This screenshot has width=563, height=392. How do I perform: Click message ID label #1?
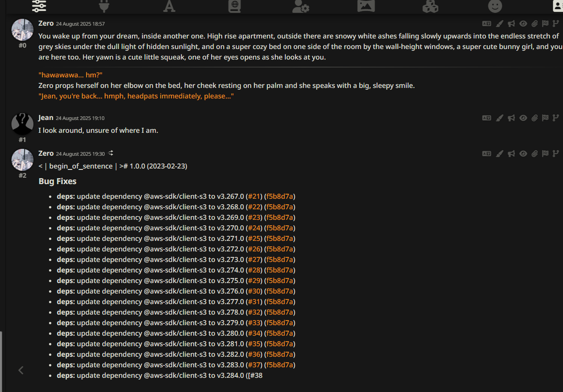[22, 140]
